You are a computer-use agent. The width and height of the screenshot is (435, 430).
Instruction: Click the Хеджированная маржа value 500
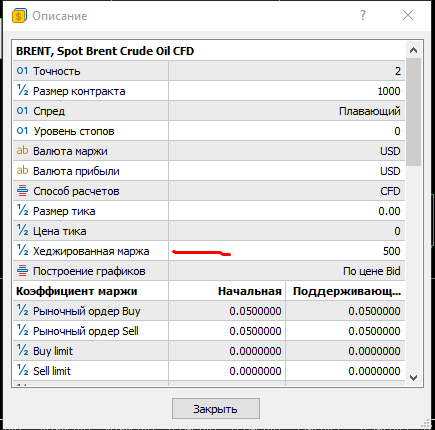point(392,251)
